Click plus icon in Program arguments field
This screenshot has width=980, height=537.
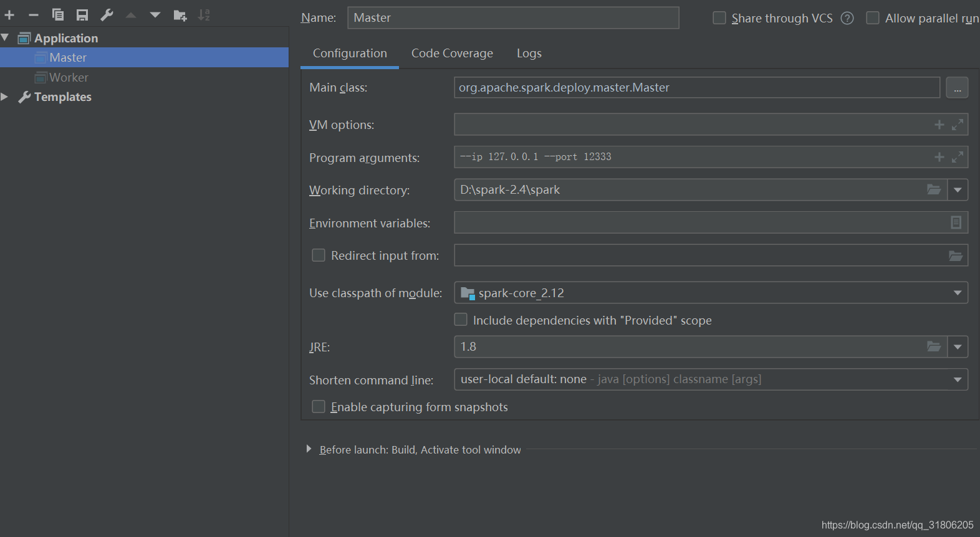[939, 157]
